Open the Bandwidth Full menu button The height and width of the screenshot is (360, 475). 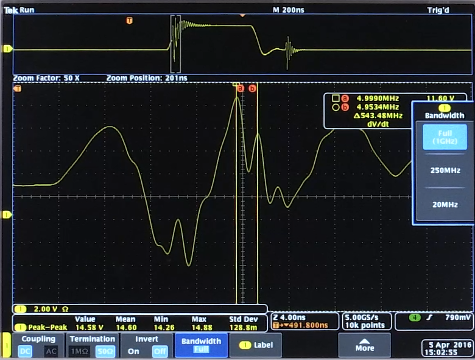tap(201, 345)
